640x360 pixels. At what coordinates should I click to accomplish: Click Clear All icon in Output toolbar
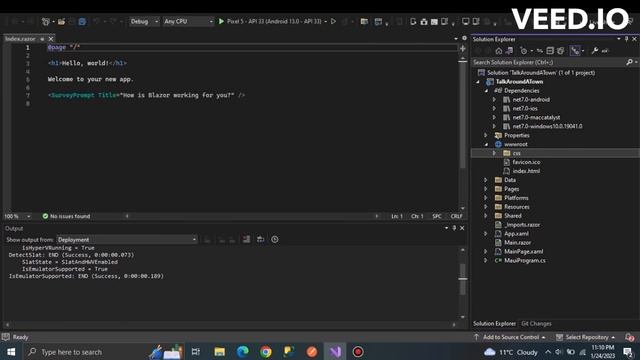pyautogui.click(x=246, y=239)
